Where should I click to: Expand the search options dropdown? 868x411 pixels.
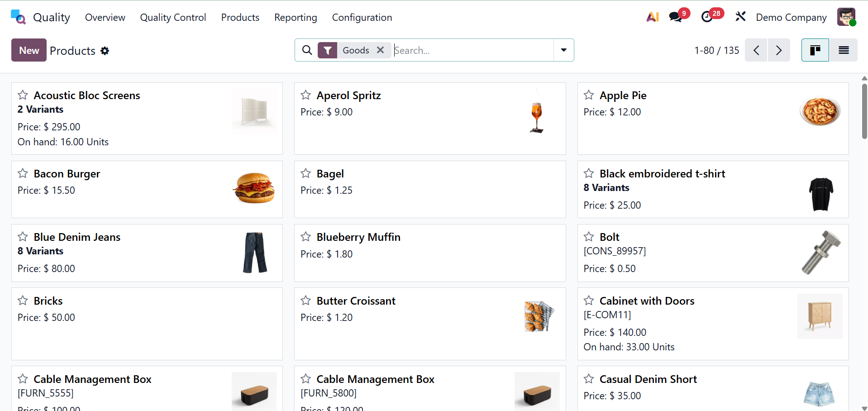563,50
